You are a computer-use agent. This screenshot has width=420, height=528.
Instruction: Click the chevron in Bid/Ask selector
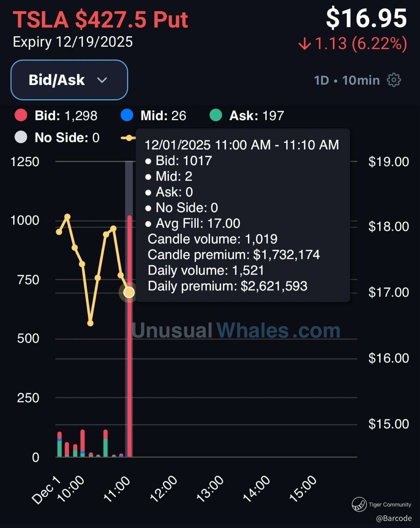tap(102, 80)
